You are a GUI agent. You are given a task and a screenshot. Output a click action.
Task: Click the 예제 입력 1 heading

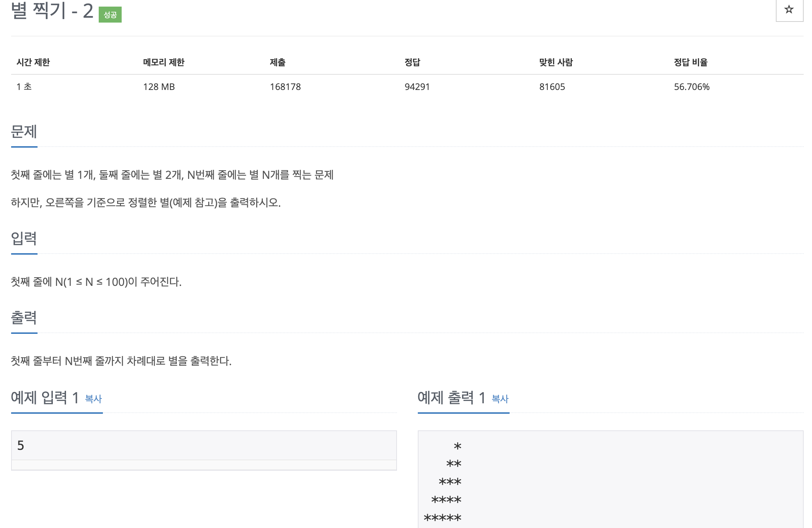[45, 398]
